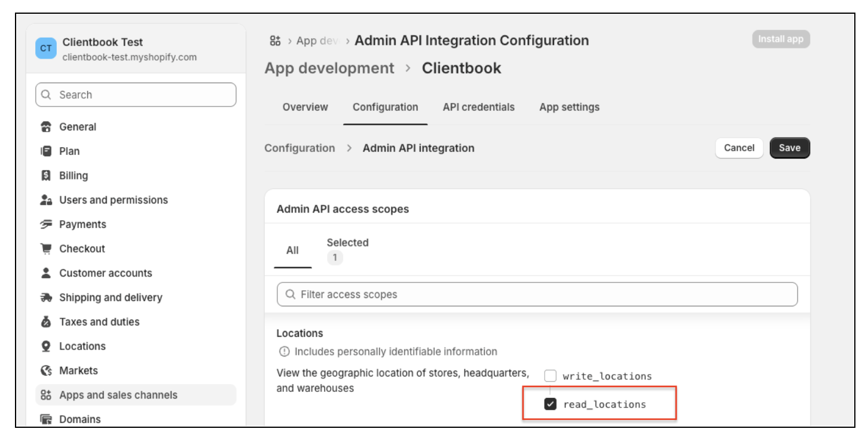
Task: Click the Clientbook Test store name
Action: (x=103, y=42)
